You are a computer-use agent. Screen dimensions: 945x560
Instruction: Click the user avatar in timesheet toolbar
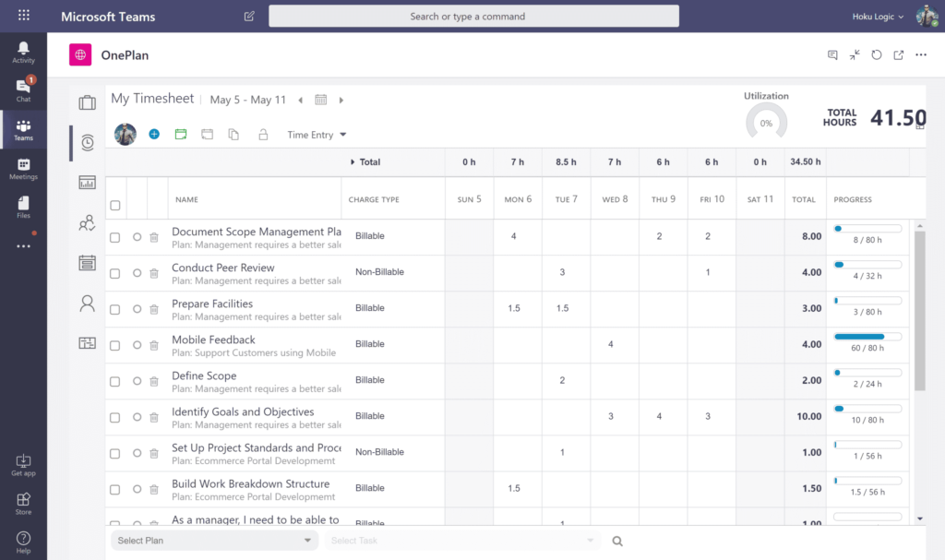(126, 135)
